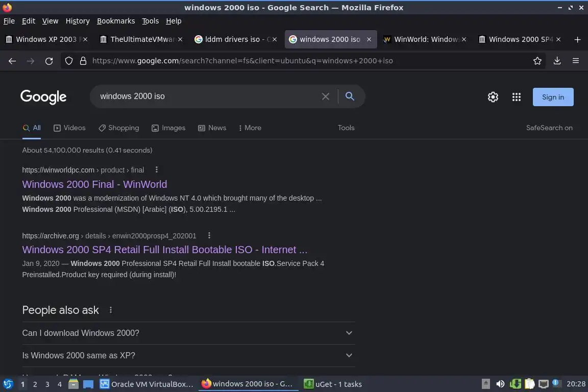Open Firefox downloads panel icon

click(557, 61)
